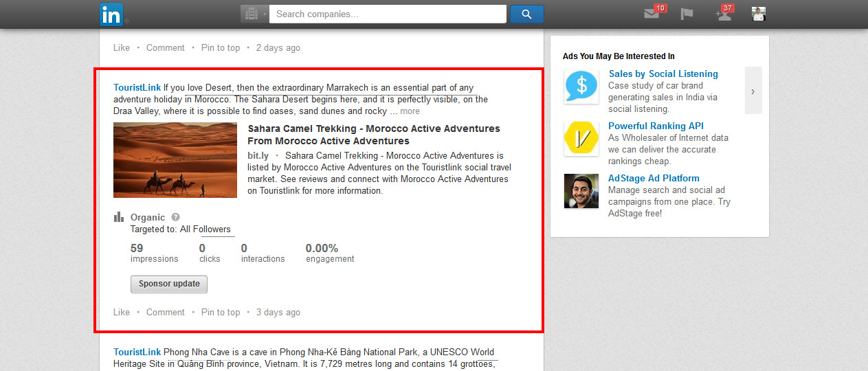Open the companies search-type dropdown

[254, 14]
